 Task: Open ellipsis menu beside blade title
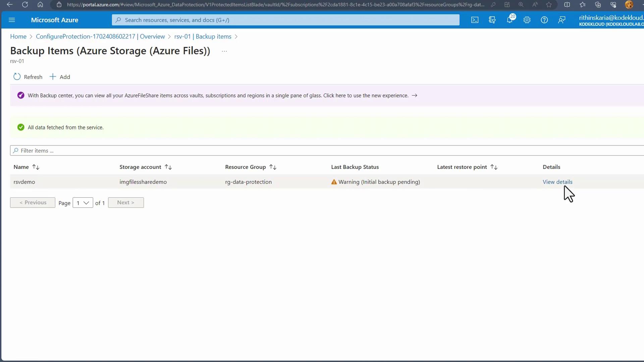tap(224, 51)
